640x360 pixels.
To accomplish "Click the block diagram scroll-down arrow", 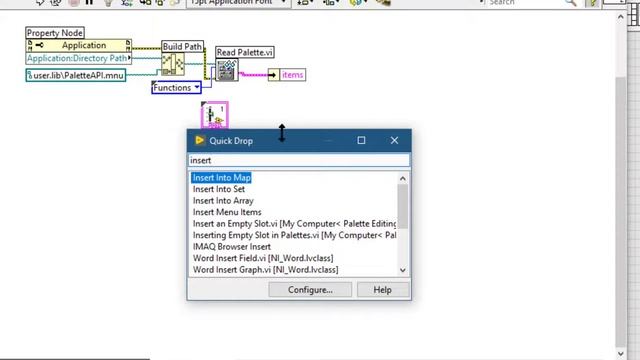I will click(x=621, y=353).
